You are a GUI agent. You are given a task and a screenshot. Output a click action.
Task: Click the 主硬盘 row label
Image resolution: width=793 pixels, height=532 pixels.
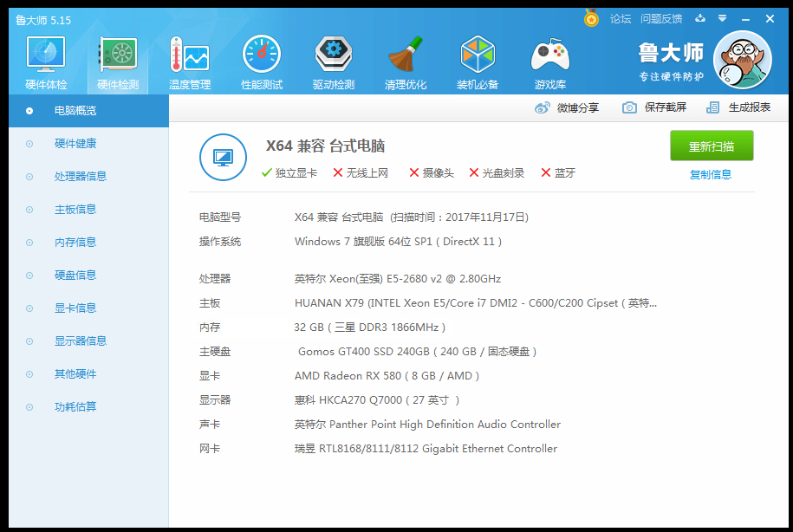click(215, 352)
